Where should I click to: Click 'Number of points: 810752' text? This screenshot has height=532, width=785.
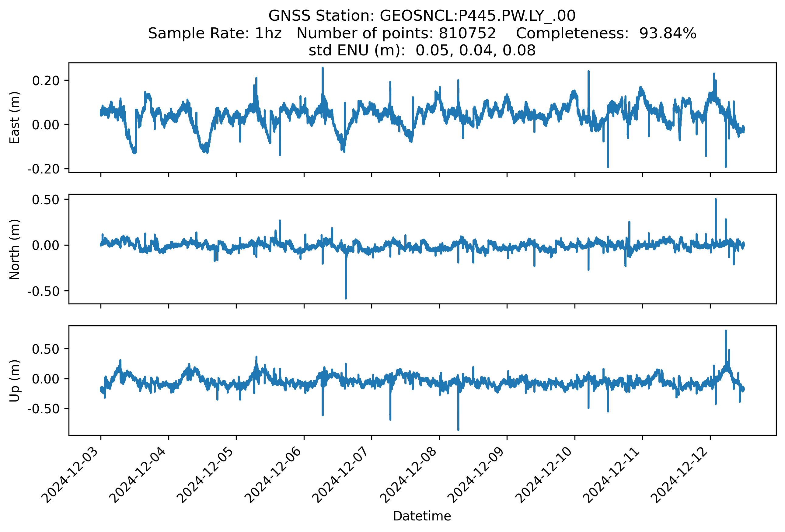396,33
